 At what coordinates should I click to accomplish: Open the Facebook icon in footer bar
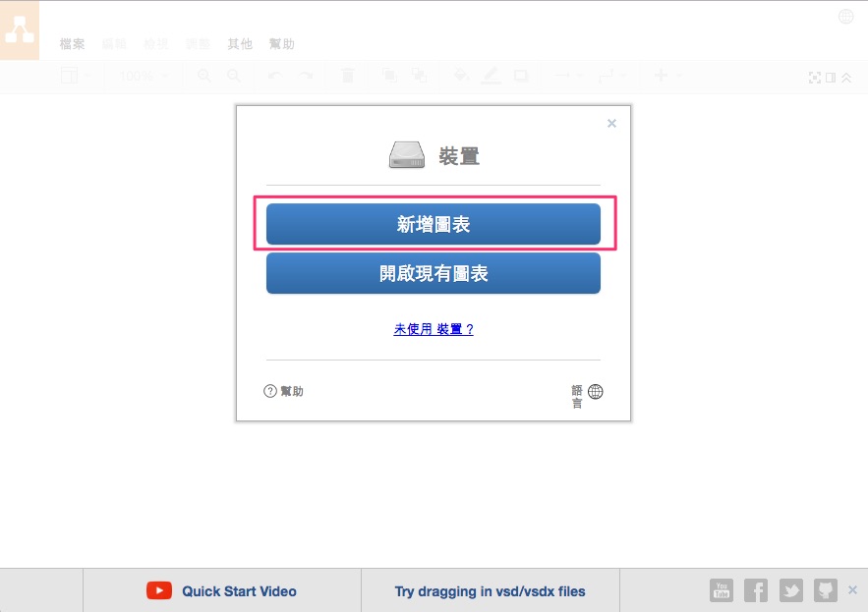[x=756, y=590]
